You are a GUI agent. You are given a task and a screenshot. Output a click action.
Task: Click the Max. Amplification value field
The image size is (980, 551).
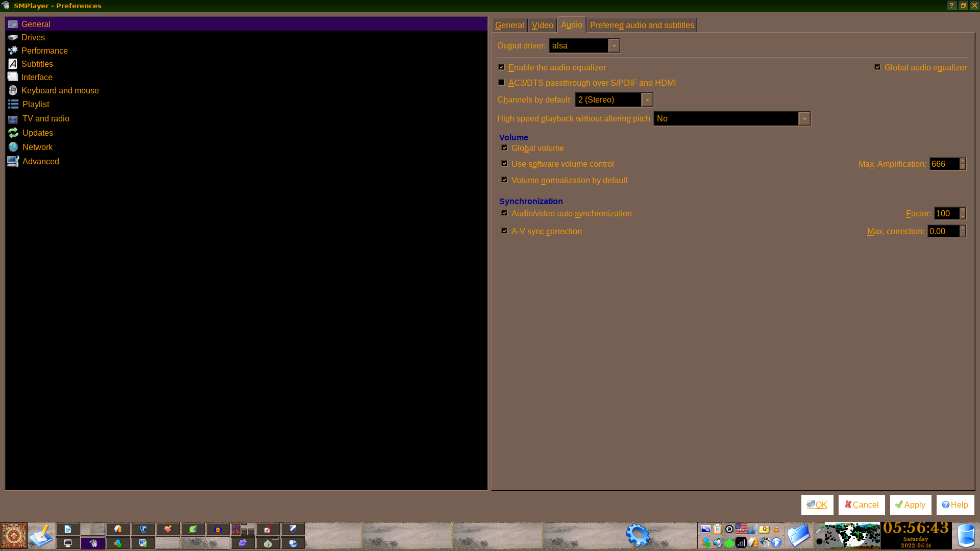(x=945, y=164)
